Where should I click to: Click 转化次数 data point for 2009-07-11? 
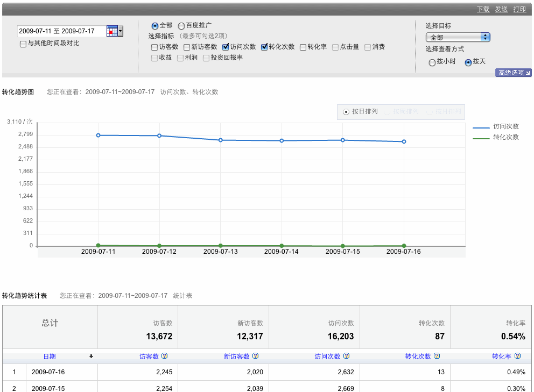tap(98, 245)
